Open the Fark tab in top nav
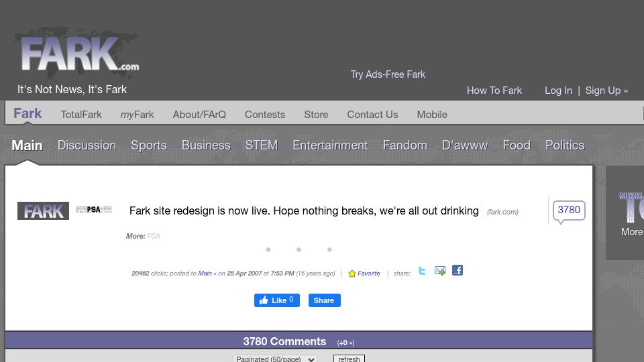This screenshot has width=644, height=362. (28, 113)
